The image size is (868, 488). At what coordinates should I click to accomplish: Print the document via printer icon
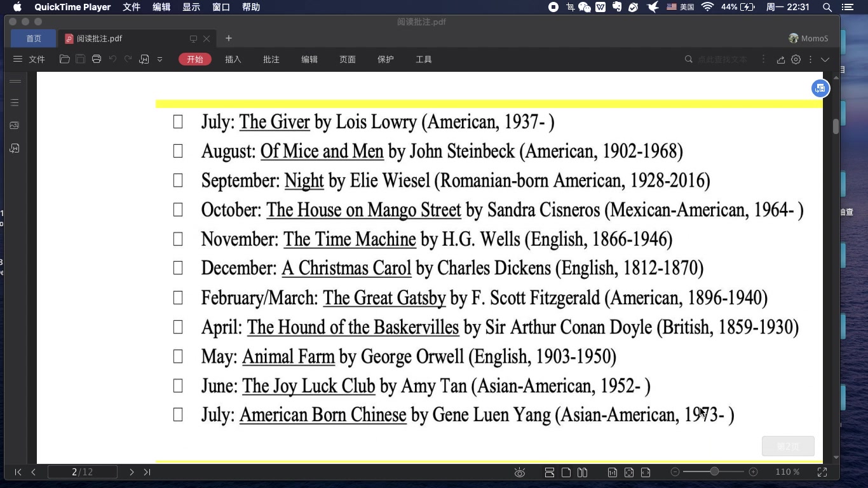pos(97,59)
